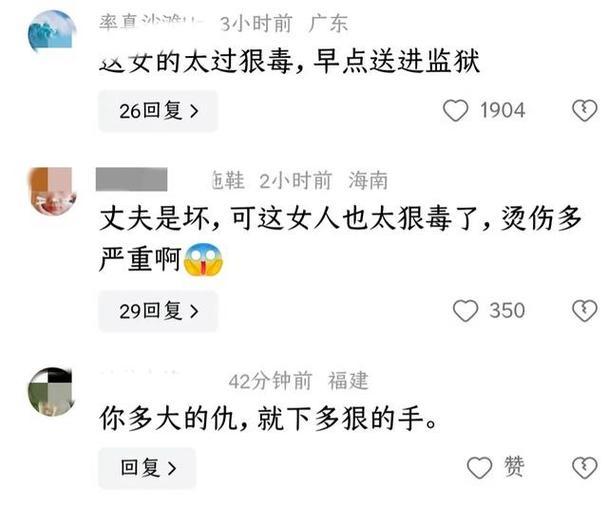Viewport: 608px width, 509px height.
Task: Like the comment with 1904 likes
Action: coord(456,111)
